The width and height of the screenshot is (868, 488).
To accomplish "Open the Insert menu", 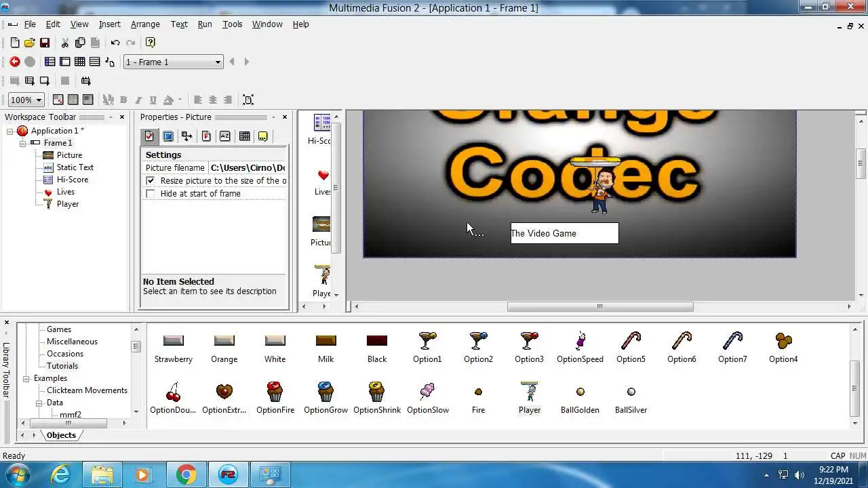I will (110, 24).
